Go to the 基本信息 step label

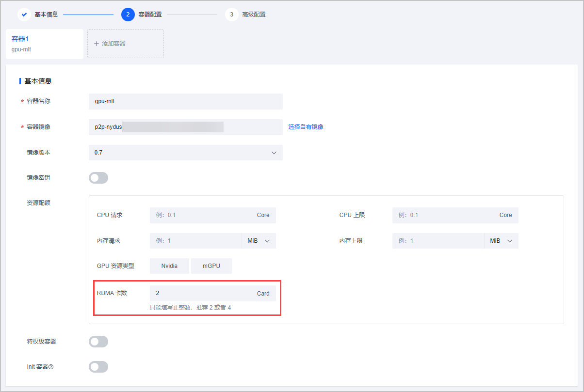(x=46, y=15)
